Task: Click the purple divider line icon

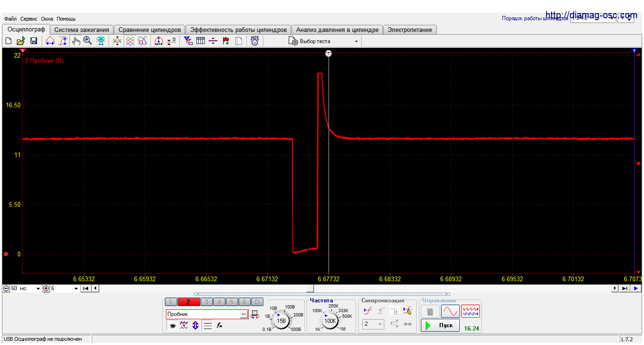Action: coord(213,41)
